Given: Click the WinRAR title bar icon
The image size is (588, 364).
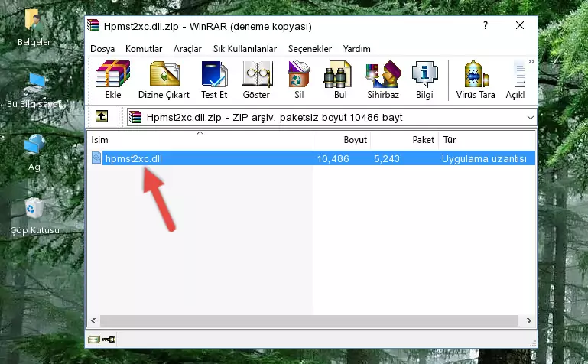Looking at the screenshot, I should [x=93, y=26].
